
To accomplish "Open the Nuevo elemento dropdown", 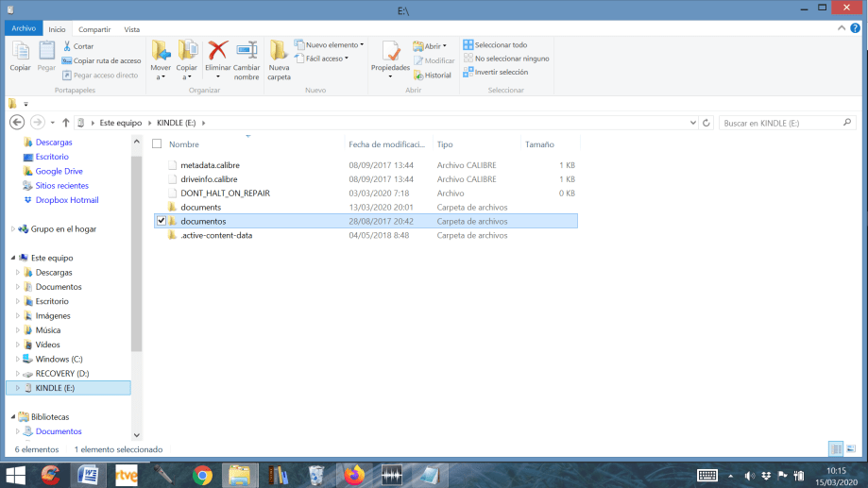I will (329, 44).
